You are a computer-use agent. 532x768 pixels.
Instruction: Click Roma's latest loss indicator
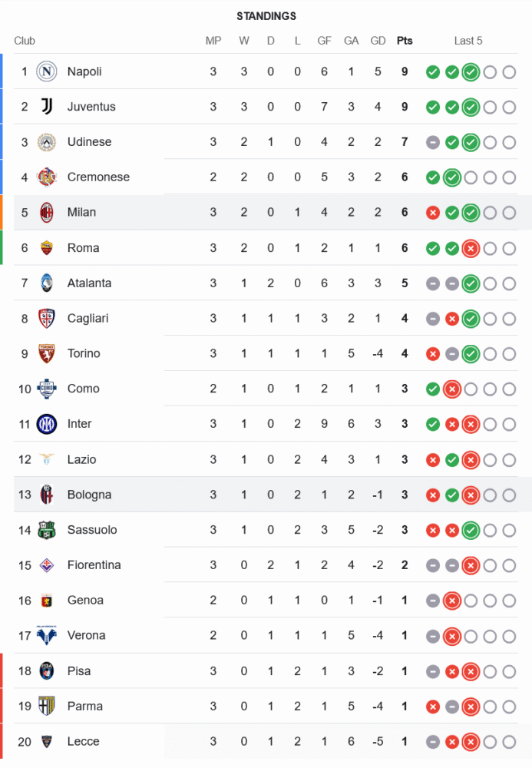pos(471,248)
